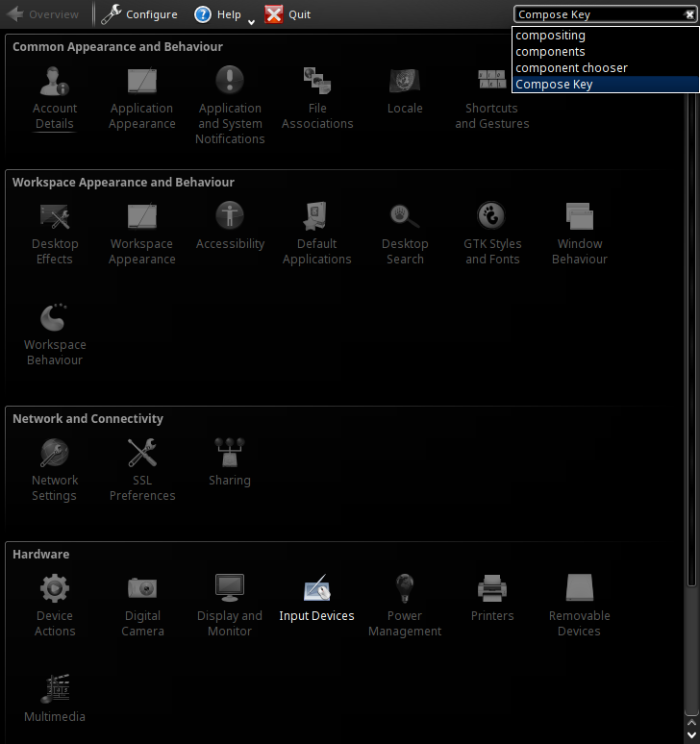Click the scrollbar up arrow
The image size is (700, 744).
coord(691,722)
